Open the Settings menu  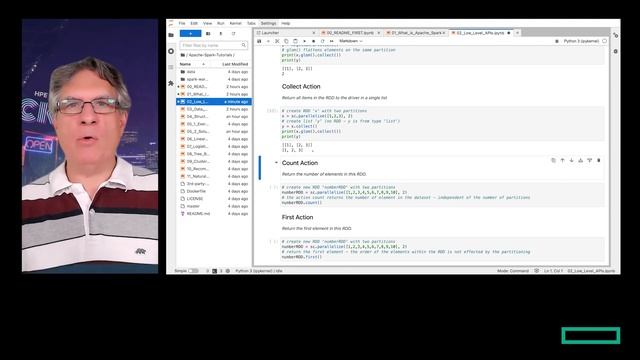pyautogui.click(x=268, y=23)
